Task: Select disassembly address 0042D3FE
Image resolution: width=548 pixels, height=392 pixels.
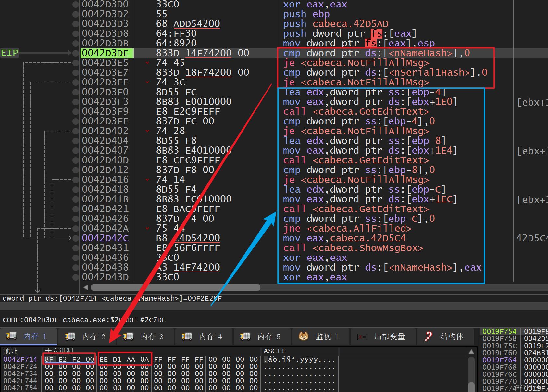Action: tap(105, 121)
